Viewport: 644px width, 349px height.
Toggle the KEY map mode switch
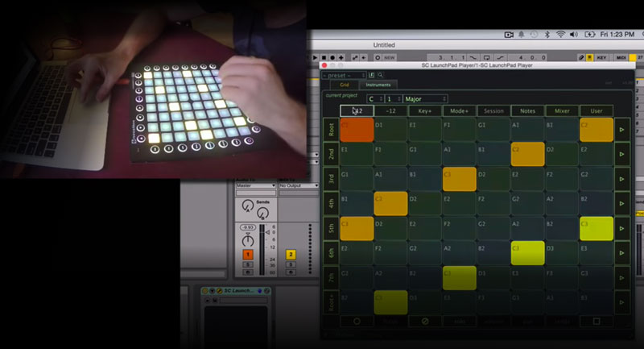(601, 58)
